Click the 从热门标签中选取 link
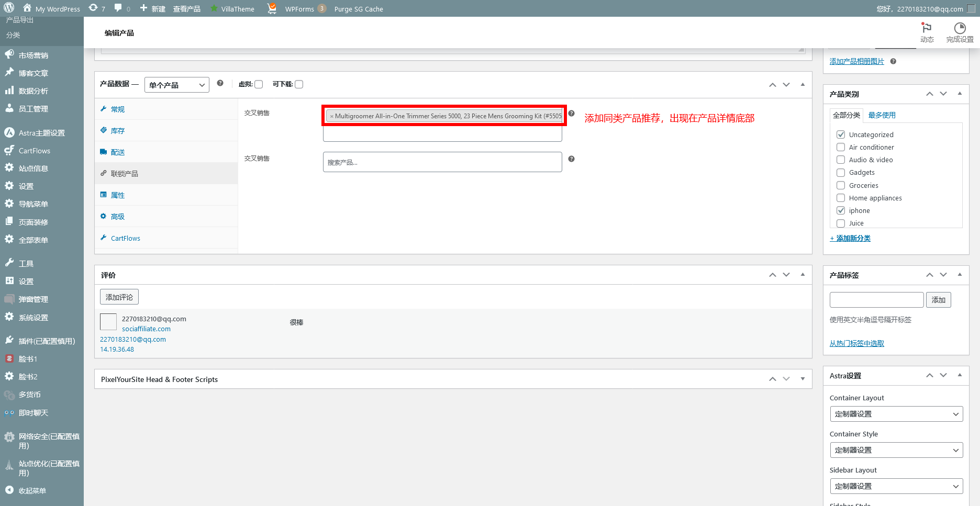This screenshot has width=980, height=506. pos(856,343)
